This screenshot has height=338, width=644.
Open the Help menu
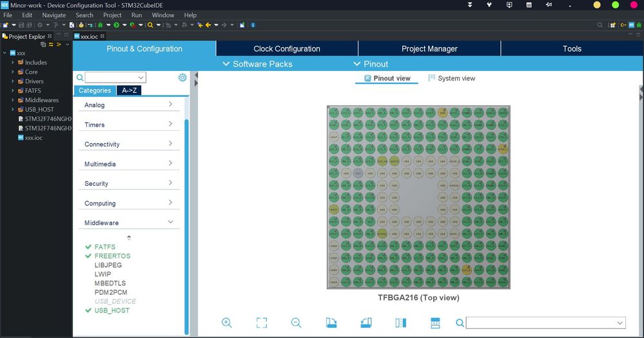[x=190, y=15]
